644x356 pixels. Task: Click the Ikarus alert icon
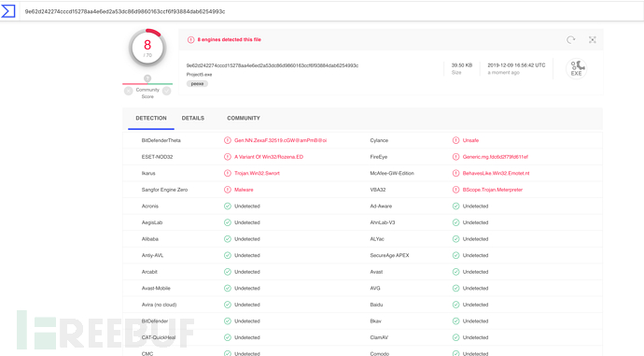[228, 173]
